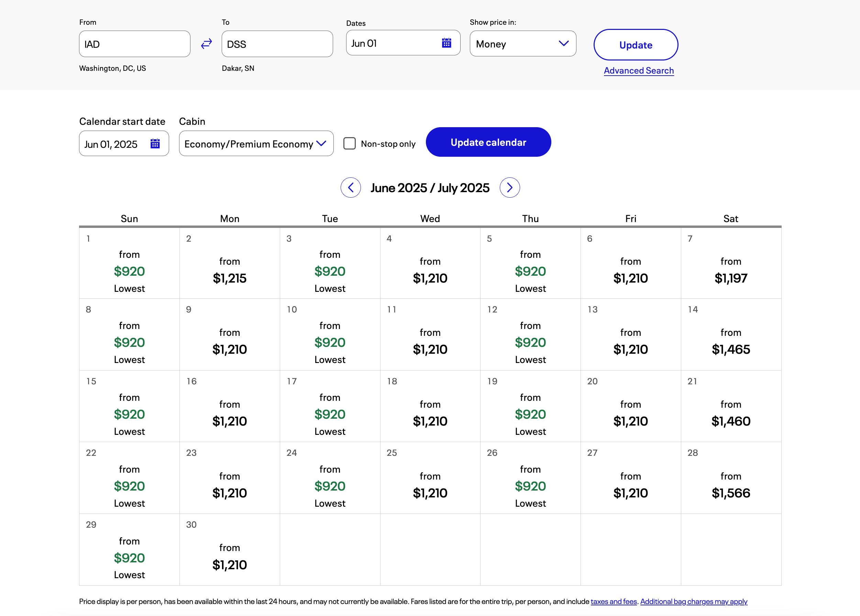This screenshot has width=860, height=616.
Task: Select June 27 fare $1,210
Action: pos(631,478)
